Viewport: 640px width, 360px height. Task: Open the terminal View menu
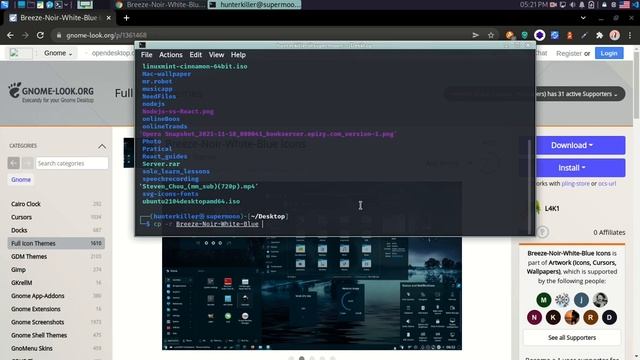216,55
